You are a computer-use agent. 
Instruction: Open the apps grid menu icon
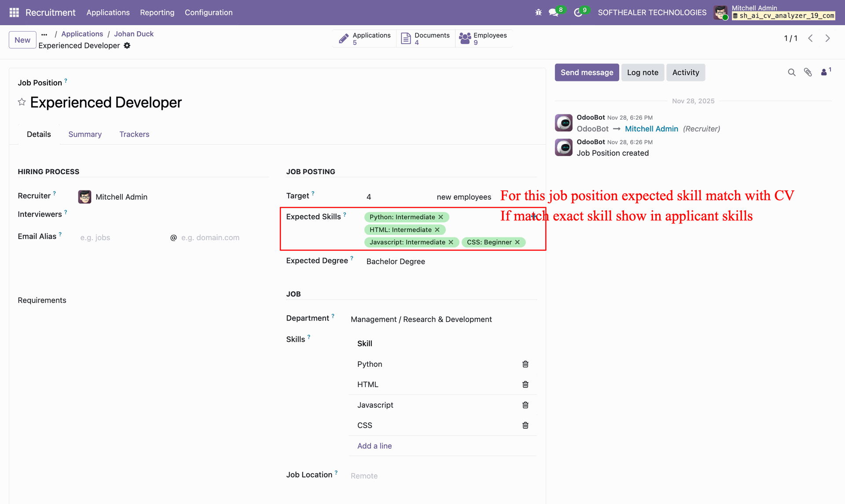click(14, 12)
